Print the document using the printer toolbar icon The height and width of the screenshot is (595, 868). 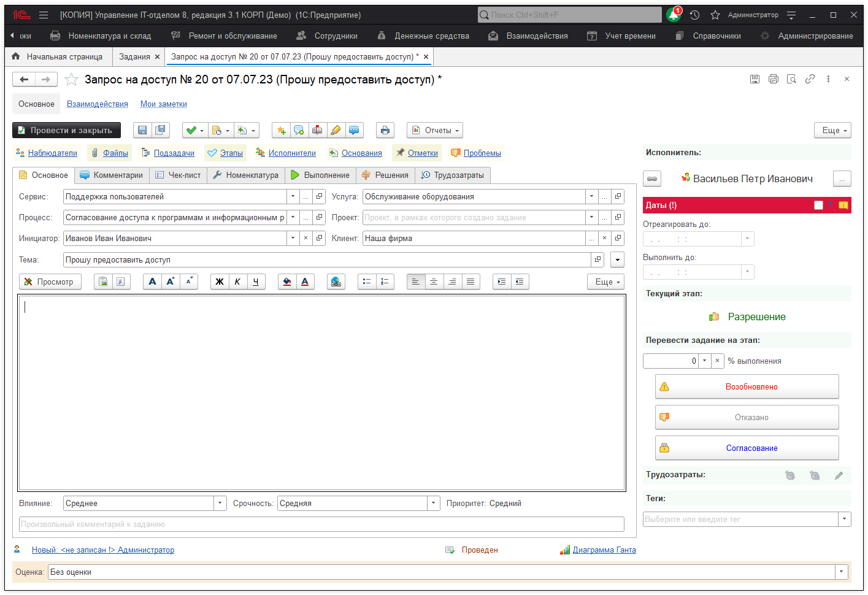coord(385,130)
